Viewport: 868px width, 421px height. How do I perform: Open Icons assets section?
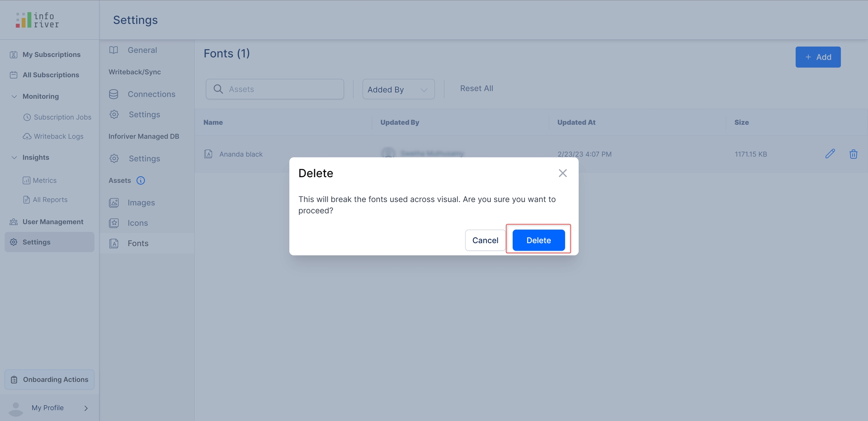pos(138,223)
